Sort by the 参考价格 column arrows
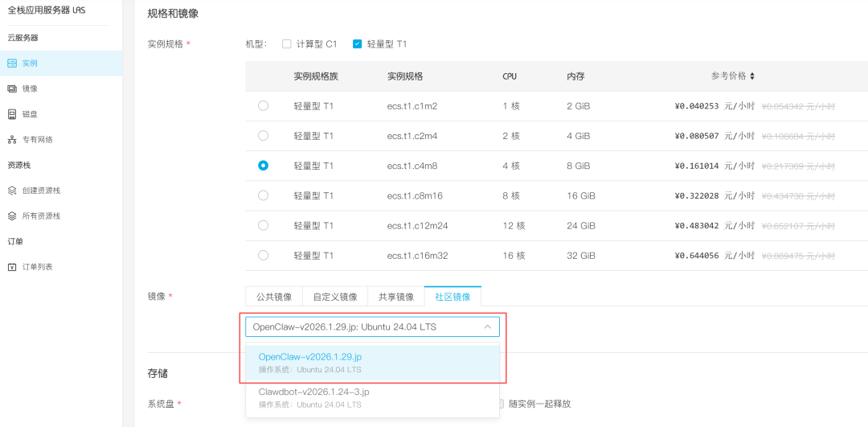Image resolution: width=868 pixels, height=427 pixels. (751, 76)
